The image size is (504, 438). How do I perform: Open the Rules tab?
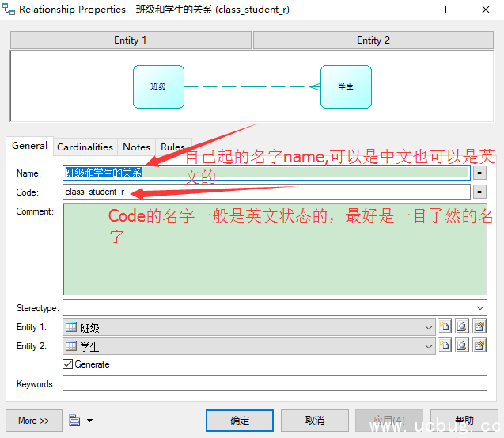tap(172, 147)
